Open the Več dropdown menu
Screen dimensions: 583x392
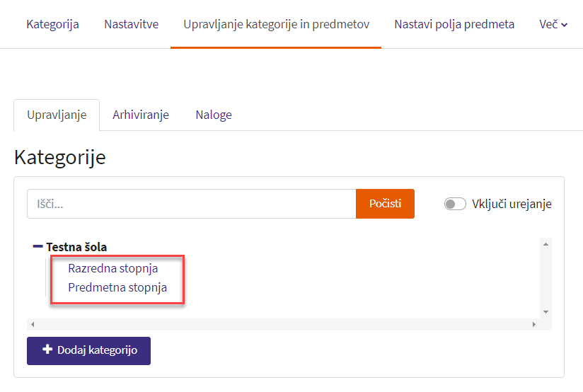coord(553,24)
